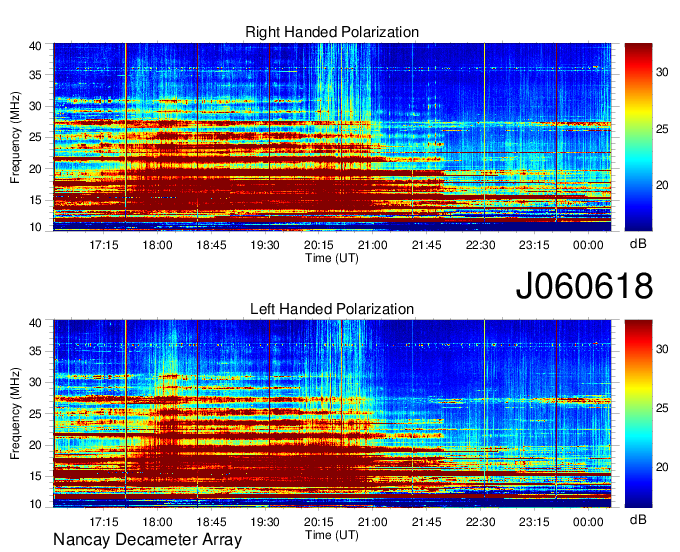
Task: Click the 23:15 tick label on upper plot
Action: 534,245
